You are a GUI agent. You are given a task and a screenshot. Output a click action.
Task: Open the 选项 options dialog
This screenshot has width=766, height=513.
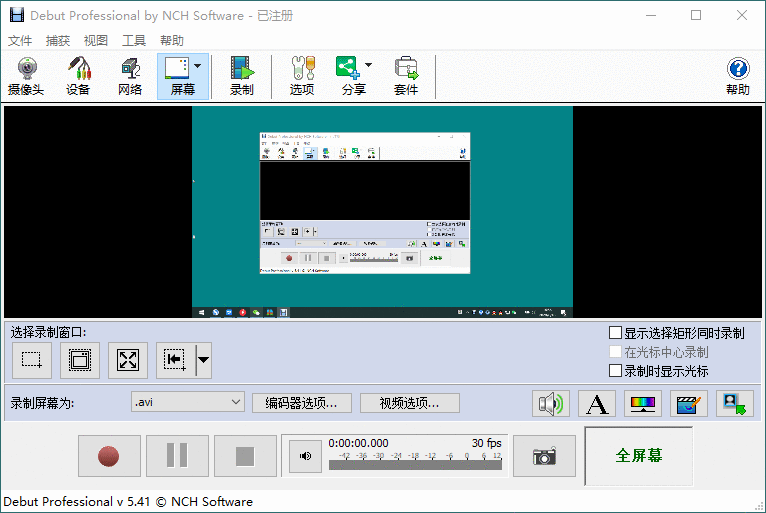[x=302, y=77]
